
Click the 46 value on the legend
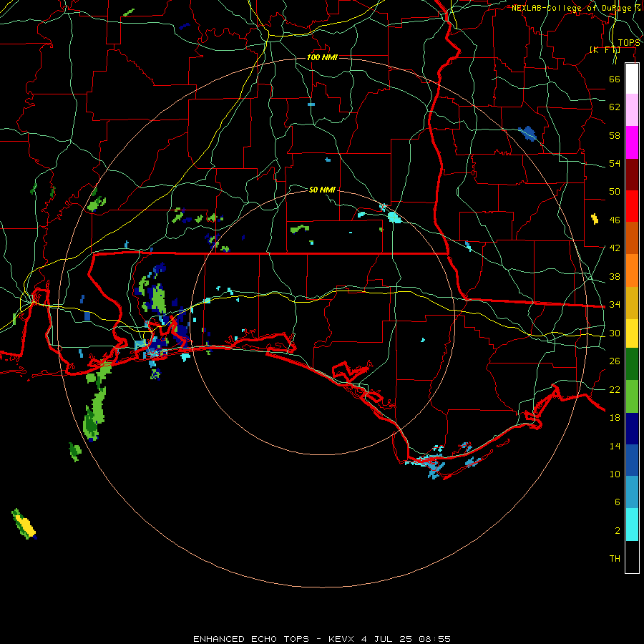[615, 220]
